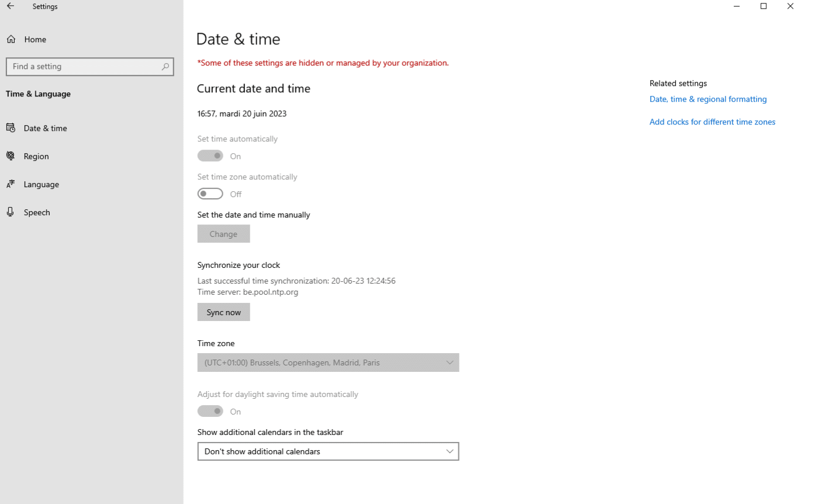Image resolution: width=815 pixels, height=504 pixels.
Task: Open Region settings via globe icon
Action: point(11,156)
